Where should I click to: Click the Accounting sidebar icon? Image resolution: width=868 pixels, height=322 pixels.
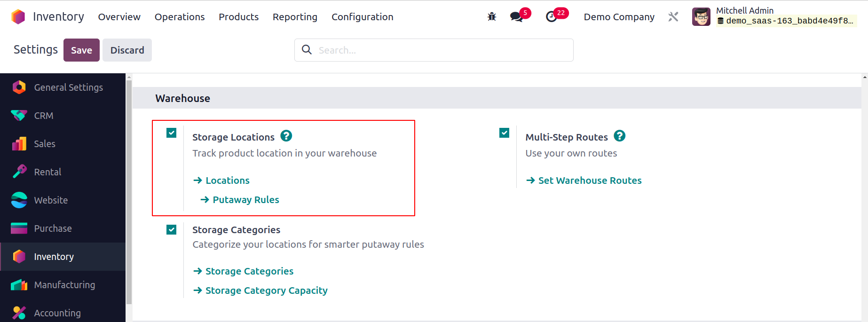[19, 313]
